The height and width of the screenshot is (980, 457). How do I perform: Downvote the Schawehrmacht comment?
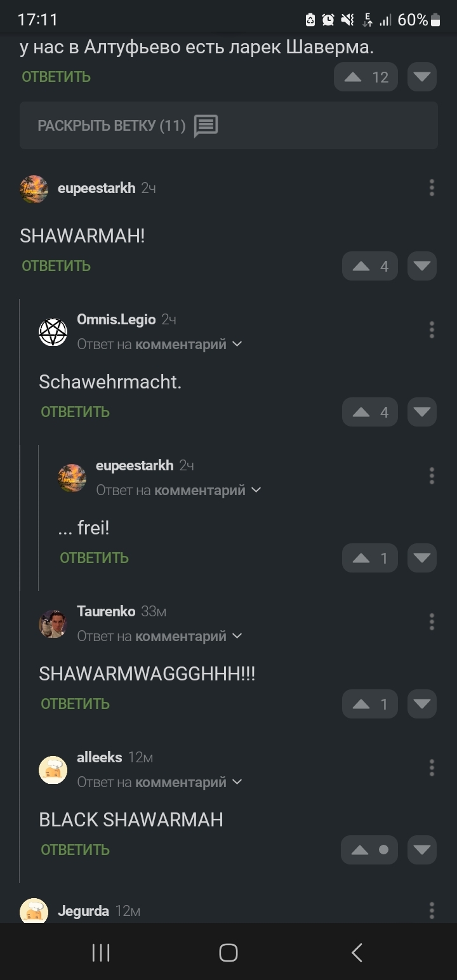[422, 412]
